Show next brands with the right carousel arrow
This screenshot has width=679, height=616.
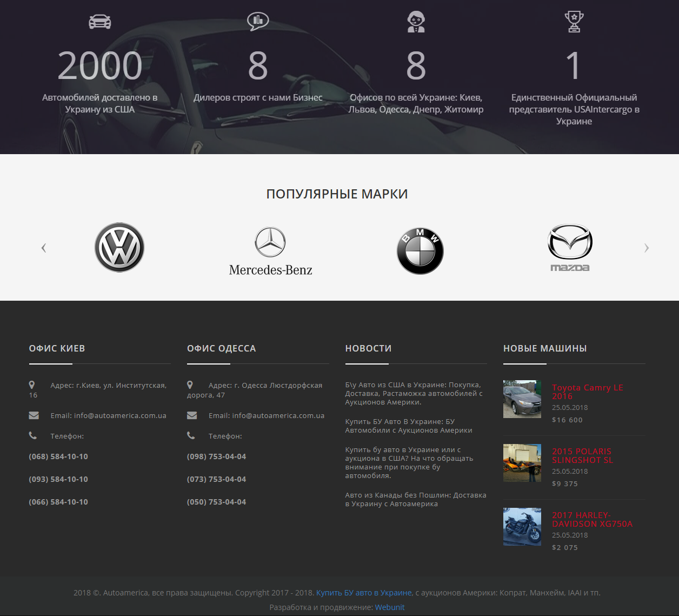[646, 248]
